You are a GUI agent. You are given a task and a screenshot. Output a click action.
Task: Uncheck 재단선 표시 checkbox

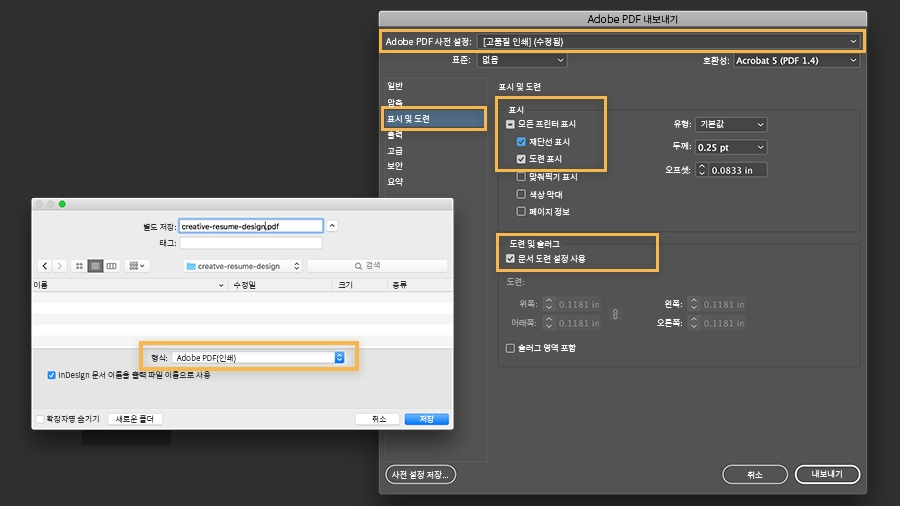pos(521,142)
